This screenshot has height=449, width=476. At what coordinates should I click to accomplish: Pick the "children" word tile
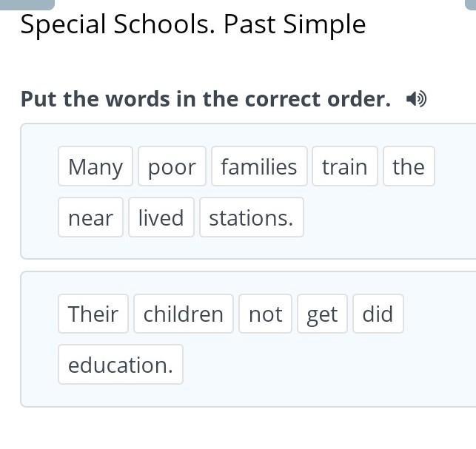184,314
